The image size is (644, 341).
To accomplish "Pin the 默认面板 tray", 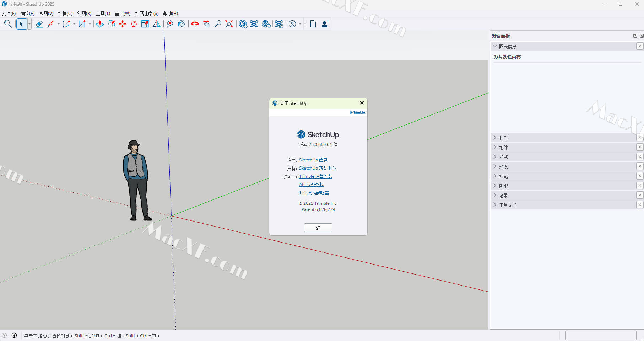I will coord(635,36).
